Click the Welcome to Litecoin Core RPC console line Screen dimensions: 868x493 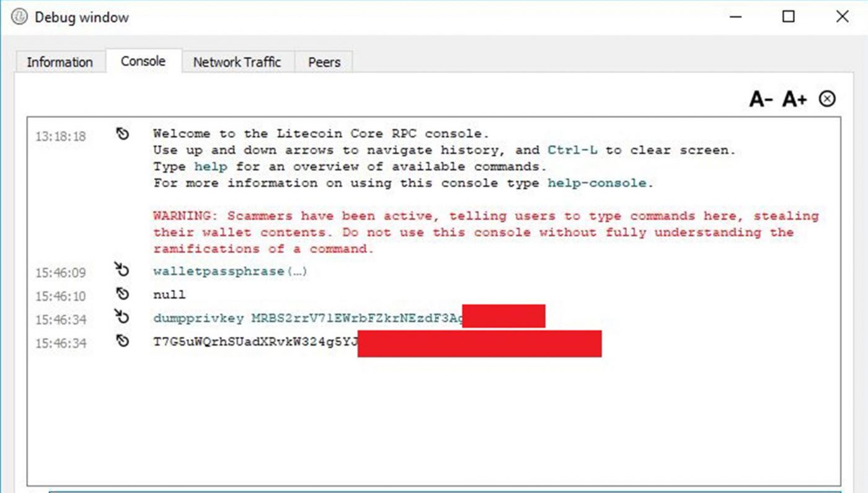(x=321, y=133)
